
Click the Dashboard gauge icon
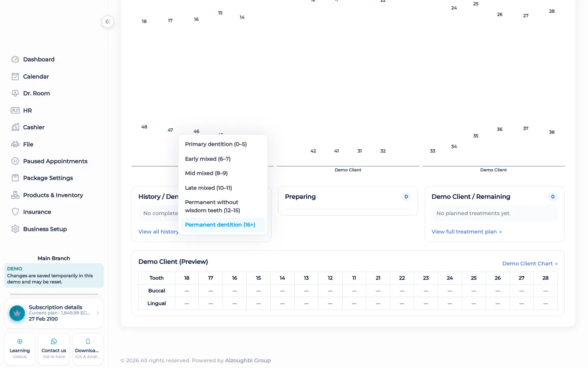(x=15, y=59)
